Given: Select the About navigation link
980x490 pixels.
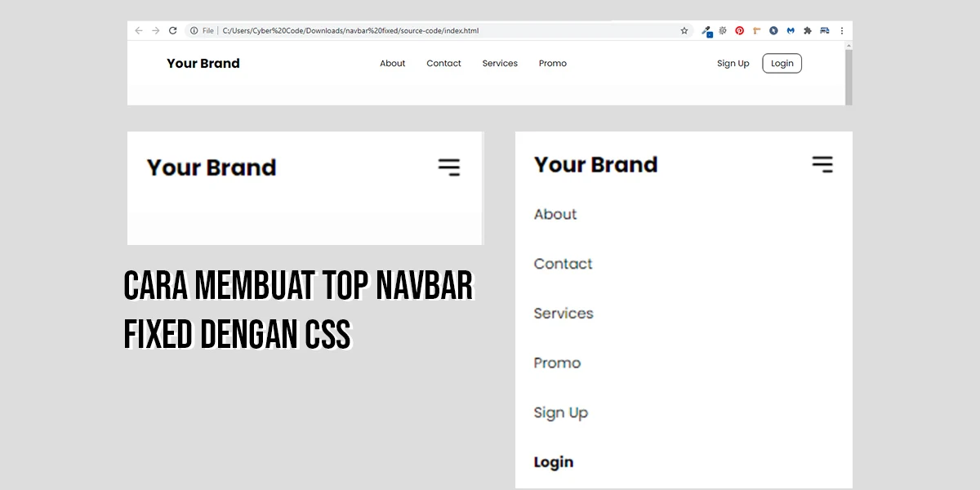Looking at the screenshot, I should (x=392, y=63).
